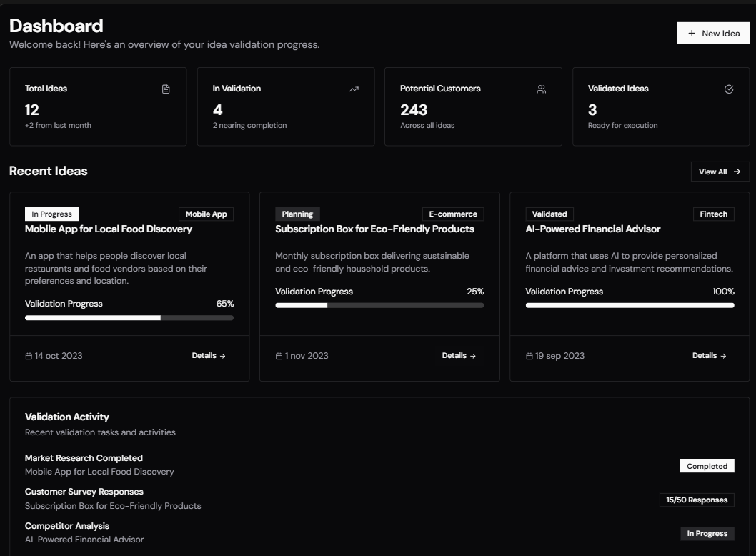The image size is (756, 556).
Task: Click the arrow icon beside View All
Action: coord(737,172)
